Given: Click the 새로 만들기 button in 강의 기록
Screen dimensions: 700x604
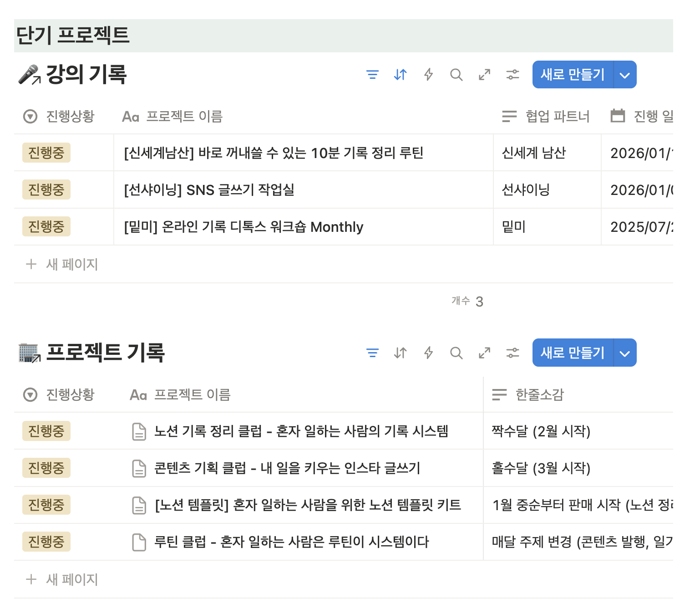Looking at the screenshot, I should 573,75.
